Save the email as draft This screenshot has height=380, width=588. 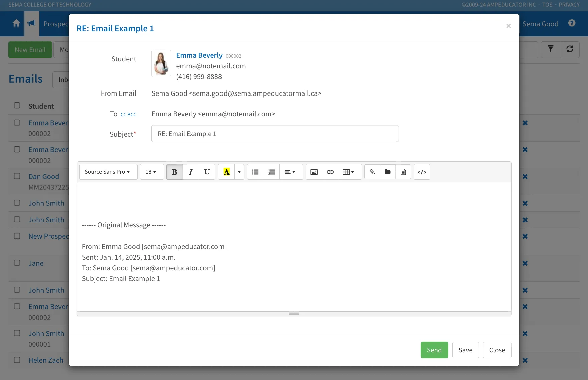[465, 350]
